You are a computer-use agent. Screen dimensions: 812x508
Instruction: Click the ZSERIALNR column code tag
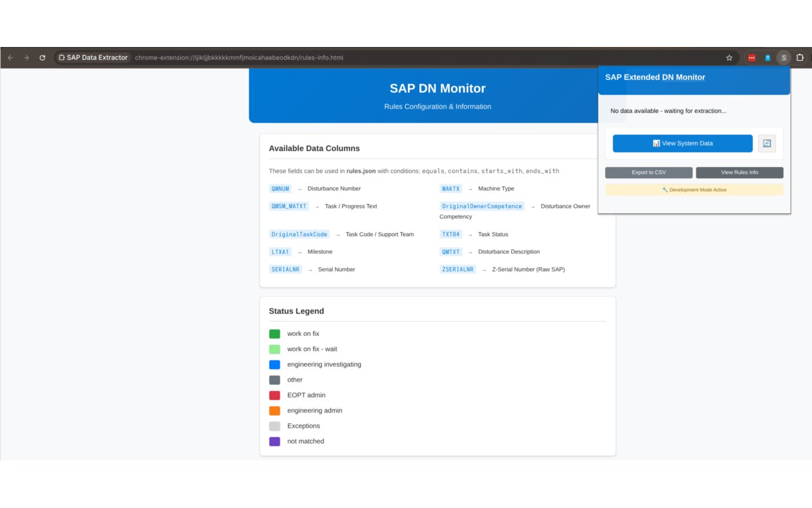point(458,270)
